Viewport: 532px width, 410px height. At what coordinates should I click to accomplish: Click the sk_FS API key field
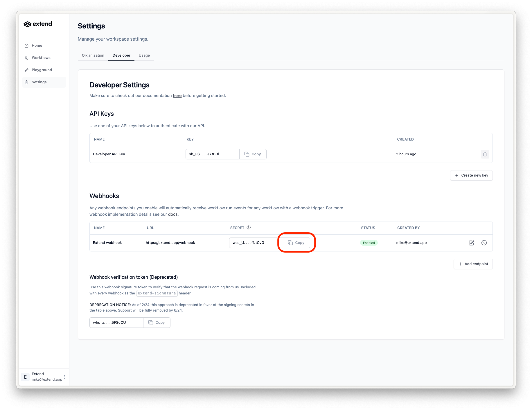coord(212,154)
